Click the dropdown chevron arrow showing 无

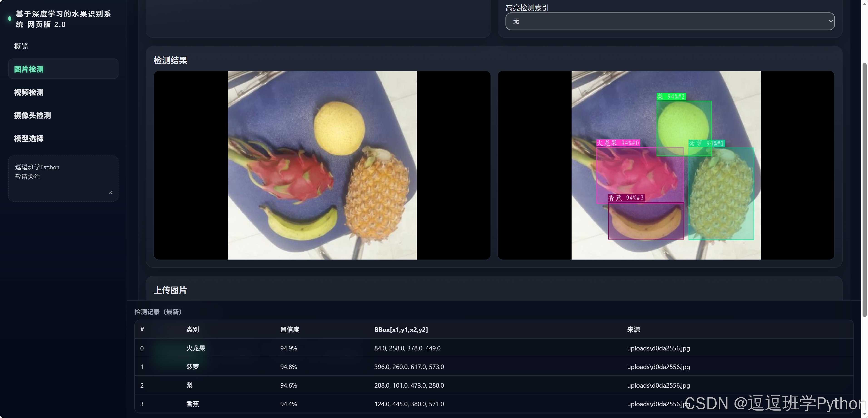pyautogui.click(x=830, y=21)
